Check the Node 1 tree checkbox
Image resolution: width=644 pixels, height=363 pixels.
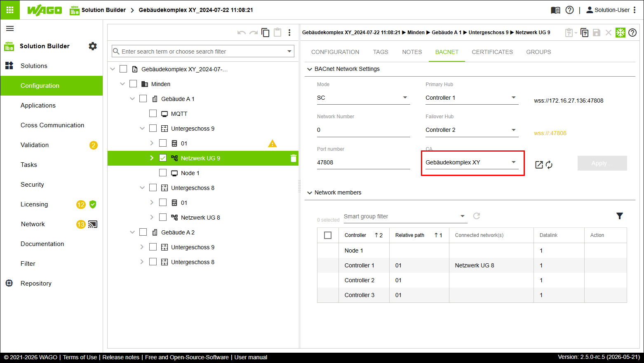point(163,173)
